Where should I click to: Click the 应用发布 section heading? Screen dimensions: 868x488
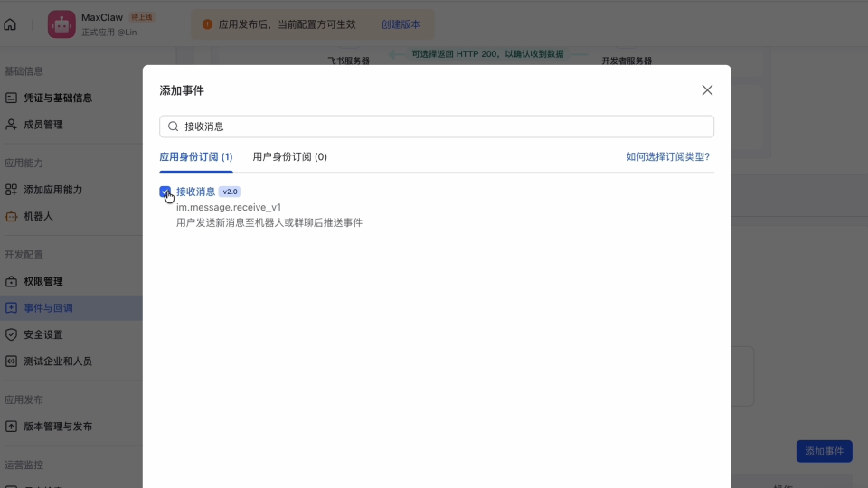[24, 400]
